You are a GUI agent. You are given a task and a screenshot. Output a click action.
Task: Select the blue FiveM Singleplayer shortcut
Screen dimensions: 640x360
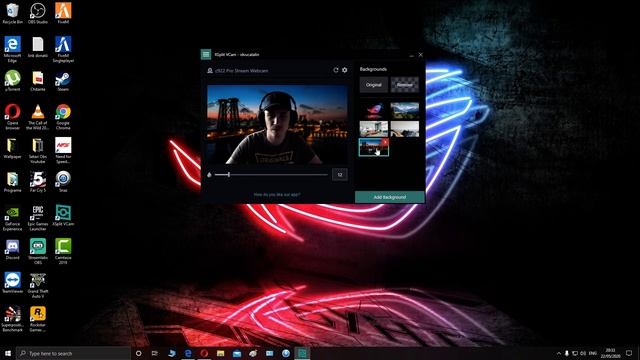(x=63, y=49)
